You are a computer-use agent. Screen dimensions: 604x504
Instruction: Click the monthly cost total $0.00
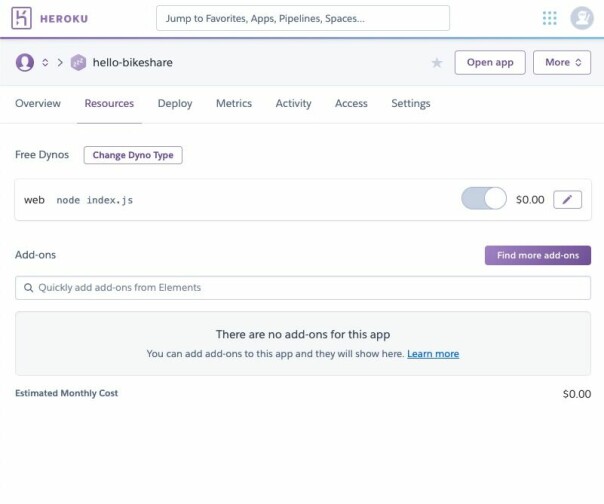coord(577,394)
